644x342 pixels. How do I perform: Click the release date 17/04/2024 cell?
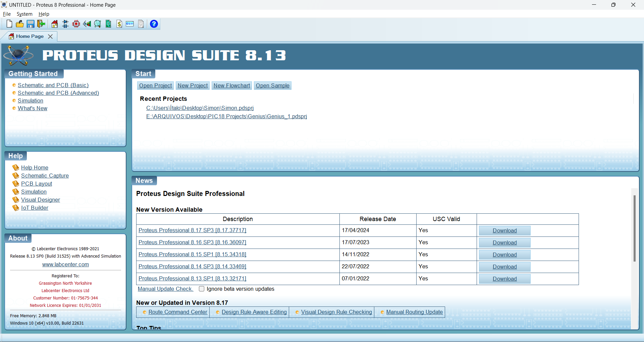coord(378,230)
